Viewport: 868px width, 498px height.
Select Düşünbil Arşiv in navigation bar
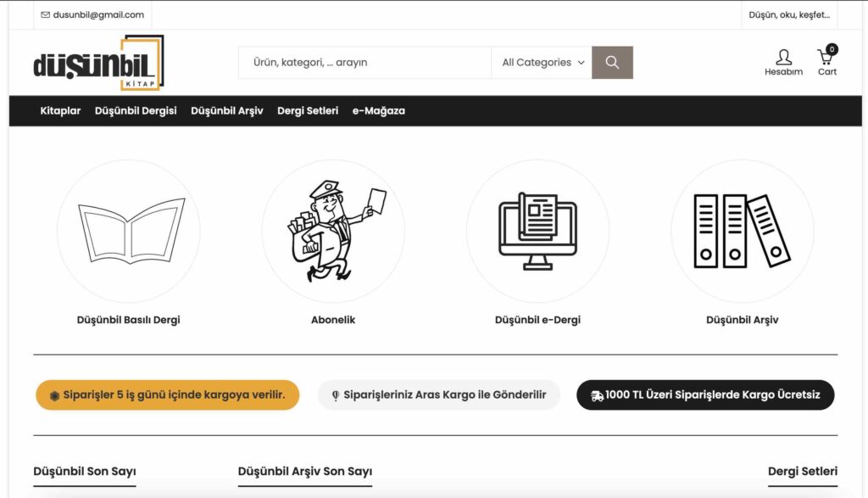[227, 111]
